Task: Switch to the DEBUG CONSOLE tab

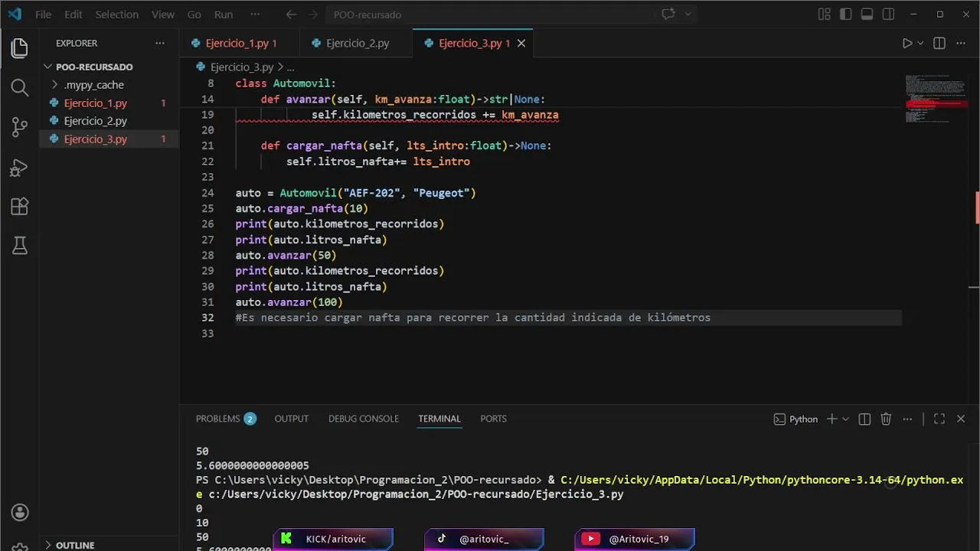Action: [364, 419]
